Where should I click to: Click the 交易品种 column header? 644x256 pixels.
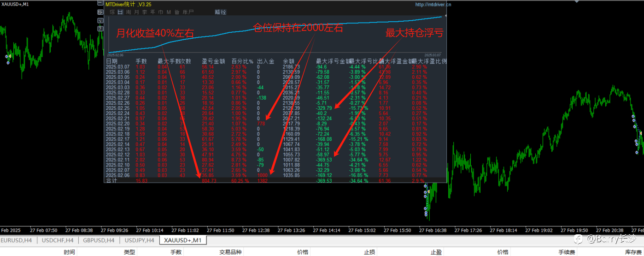click(x=230, y=252)
